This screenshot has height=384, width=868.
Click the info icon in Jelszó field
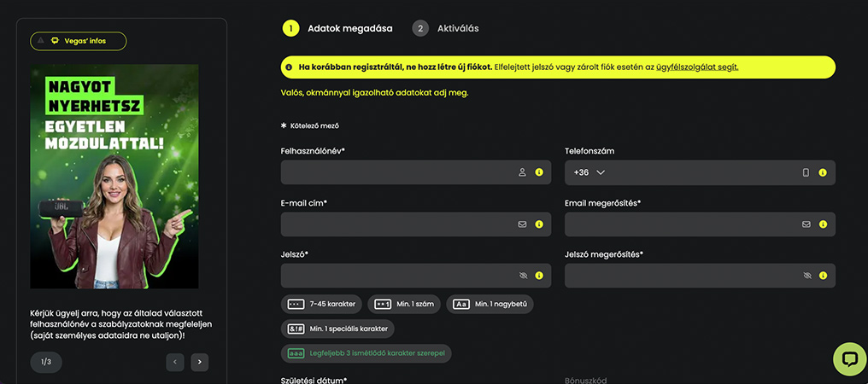click(539, 276)
